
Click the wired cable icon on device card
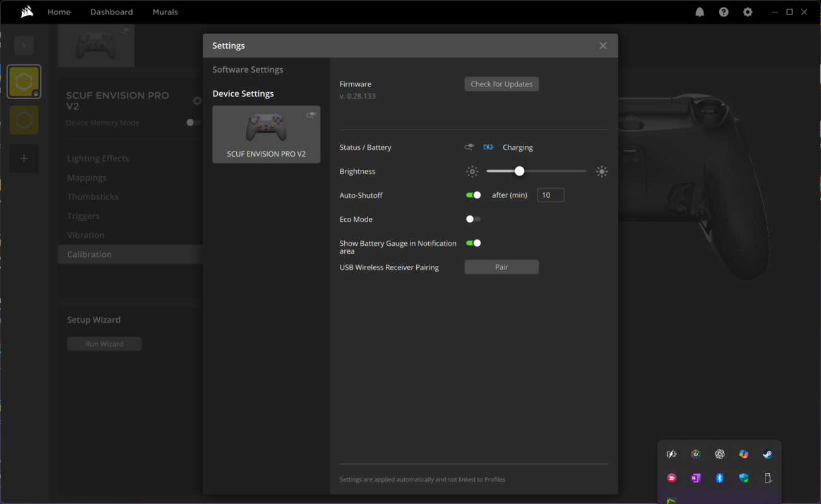[x=310, y=115]
